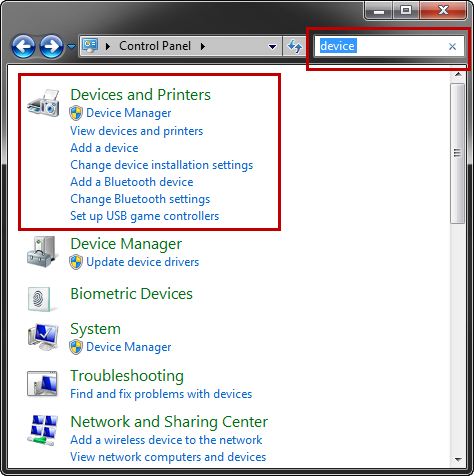Clear the search box with the X

pyautogui.click(x=452, y=46)
